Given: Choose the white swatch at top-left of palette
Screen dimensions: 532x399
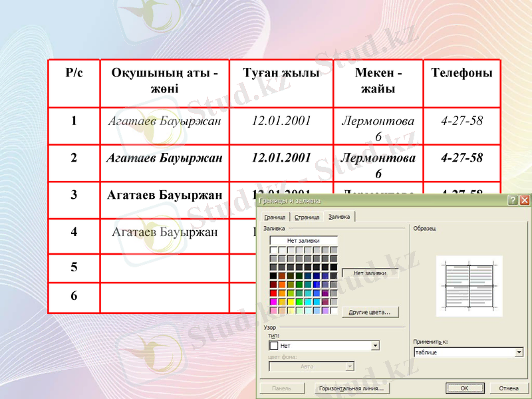Looking at the screenshot, I should click(x=273, y=249).
